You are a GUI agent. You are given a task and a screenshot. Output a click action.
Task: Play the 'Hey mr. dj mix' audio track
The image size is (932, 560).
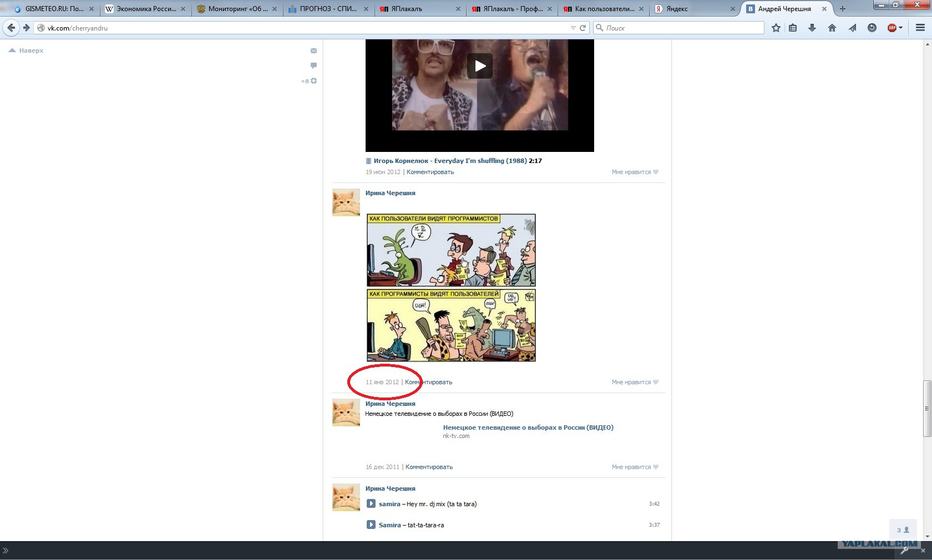[x=371, y=504]
